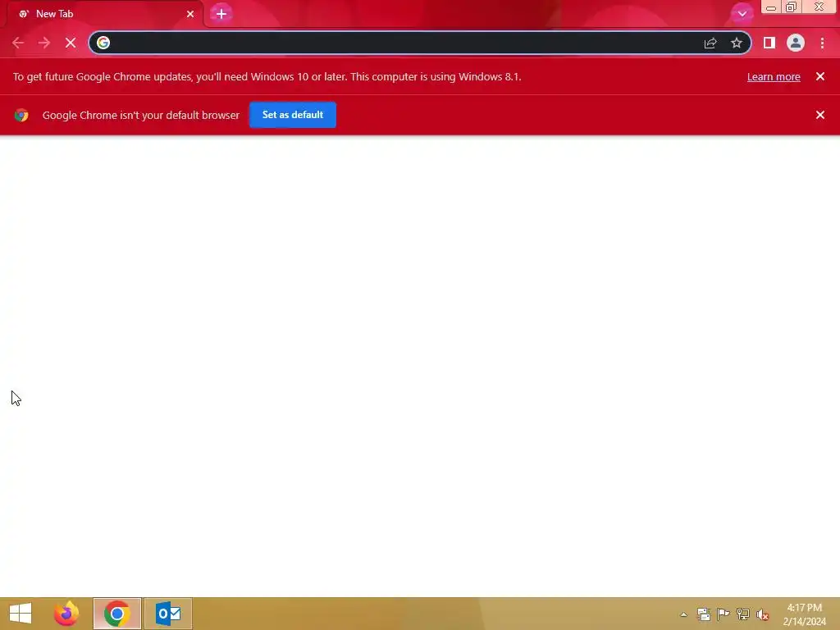This screenshot has width=840, height=630.
Task: Click the Google icon in address bar
Action: (103, 43)
